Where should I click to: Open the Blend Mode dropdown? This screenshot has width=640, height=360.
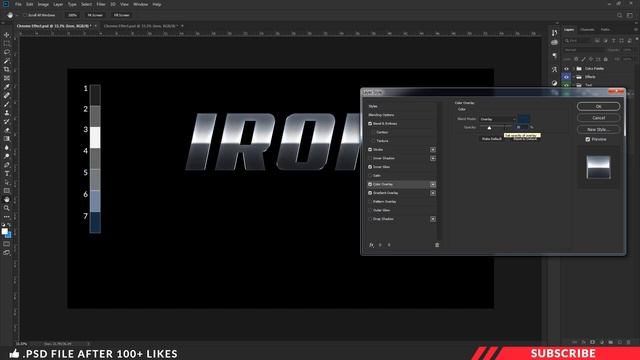pos(498,119)
